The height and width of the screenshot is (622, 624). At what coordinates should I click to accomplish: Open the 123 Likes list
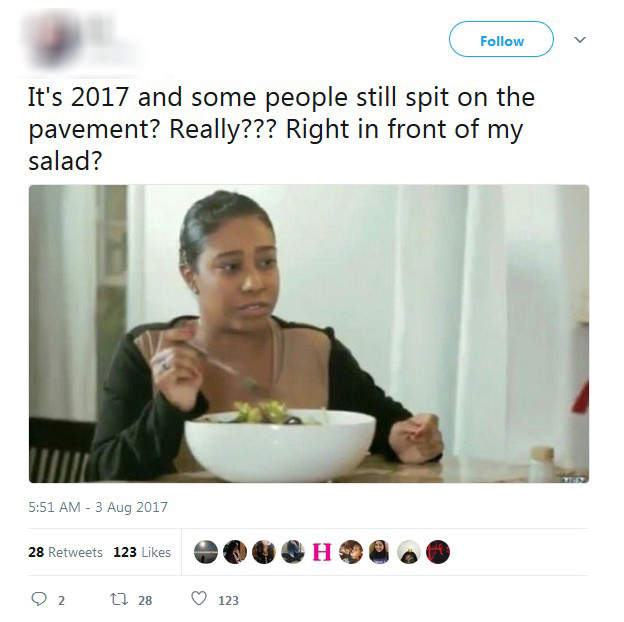[142, 552]
